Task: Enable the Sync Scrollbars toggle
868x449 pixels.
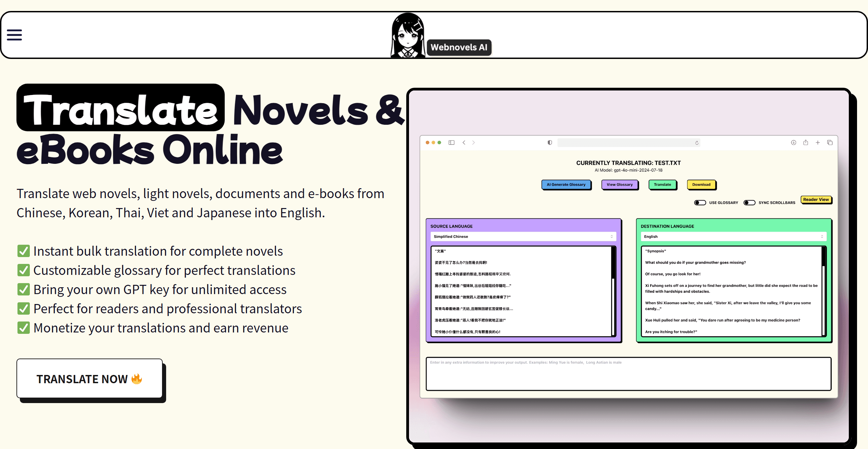Action: click(749, 203)
